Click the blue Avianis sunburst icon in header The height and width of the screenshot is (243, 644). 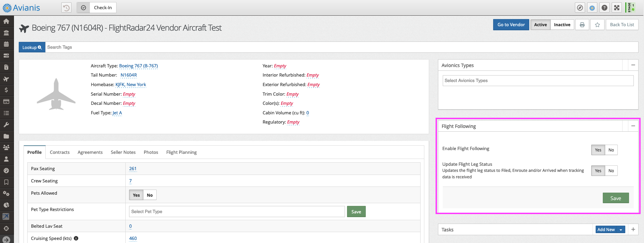[592, 7]
